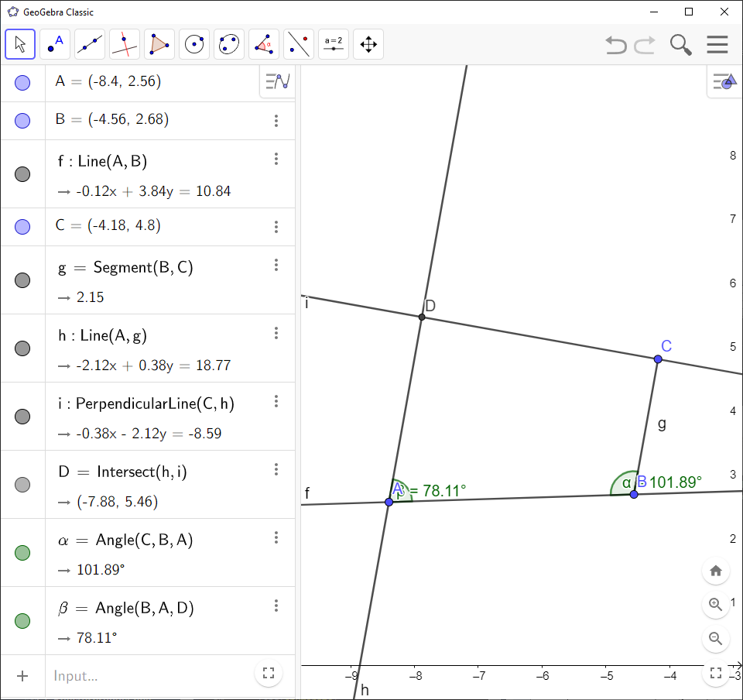This screenshot has width=743, height=700.
Task: Hide point A using its visibility circle
Action: coord(22,81)
